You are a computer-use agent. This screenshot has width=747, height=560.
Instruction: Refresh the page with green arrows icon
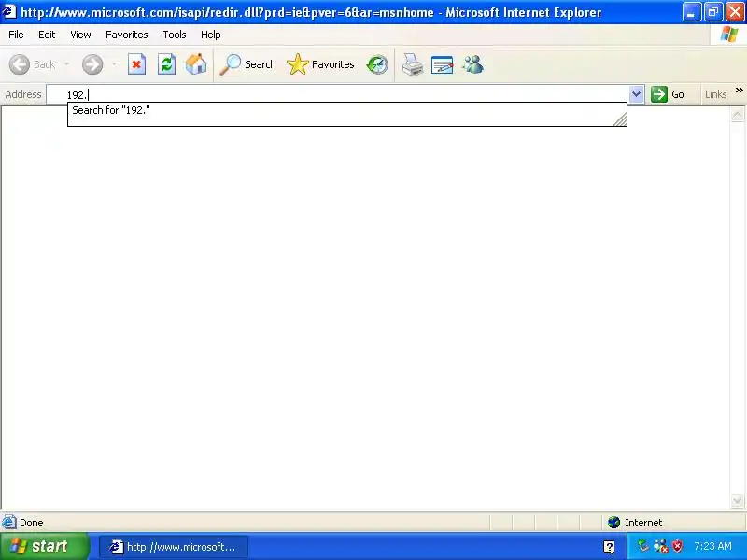click(x=166, y=64)
